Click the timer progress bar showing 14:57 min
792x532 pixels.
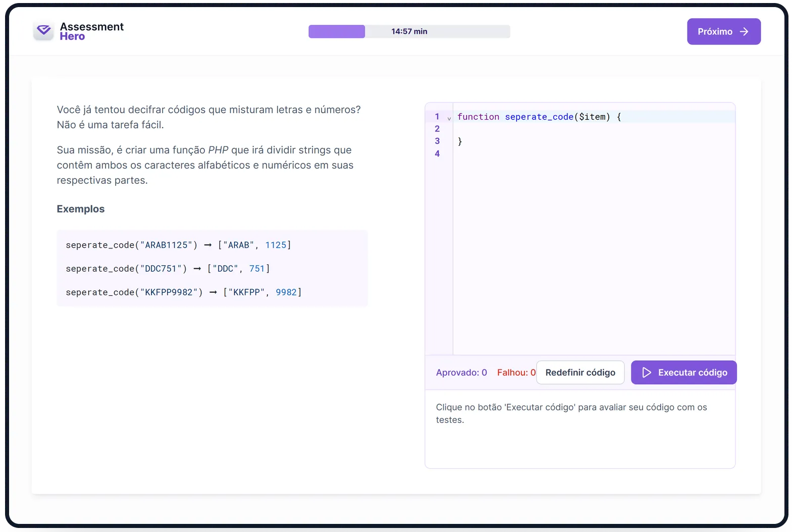coord(409,31)
